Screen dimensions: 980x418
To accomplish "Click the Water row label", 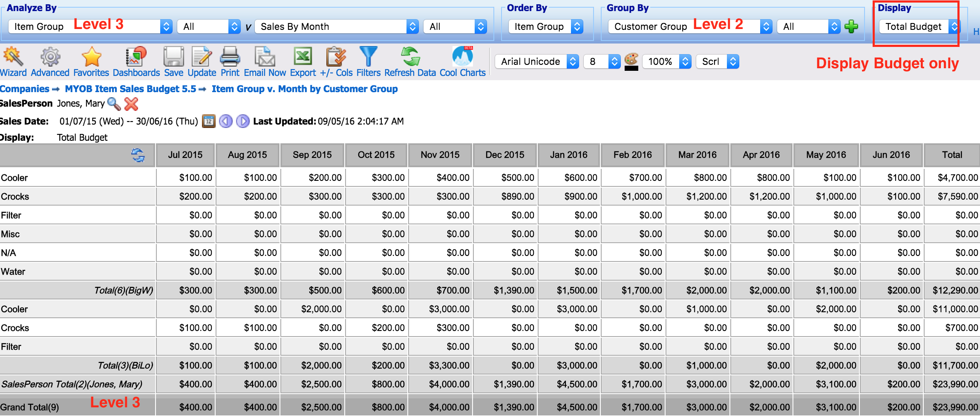I will (x=13, y=272).
